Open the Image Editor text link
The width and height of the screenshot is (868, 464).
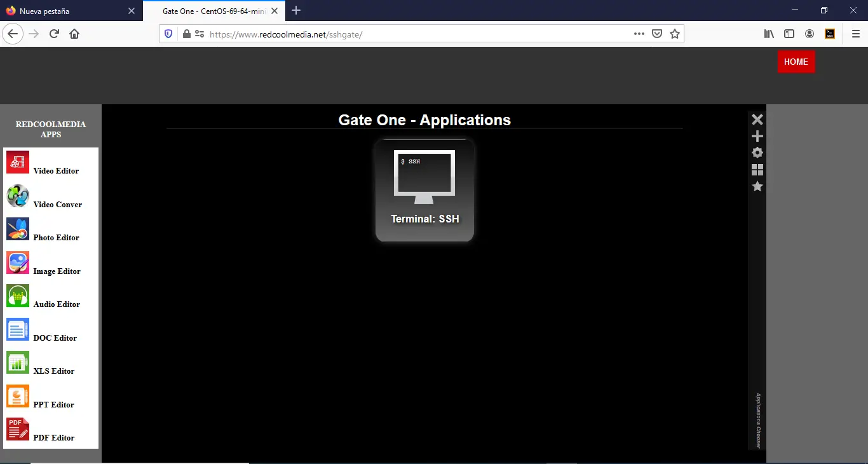click(57, 271)
